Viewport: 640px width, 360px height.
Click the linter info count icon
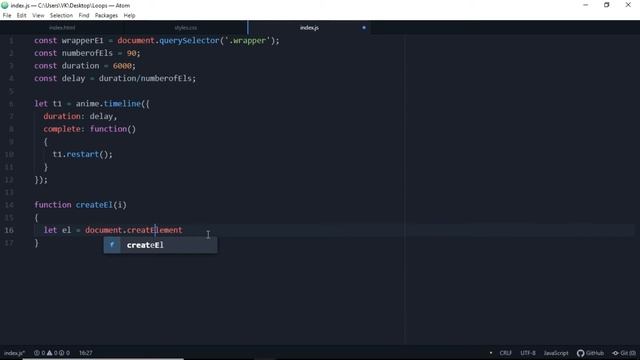pos(61,353)
